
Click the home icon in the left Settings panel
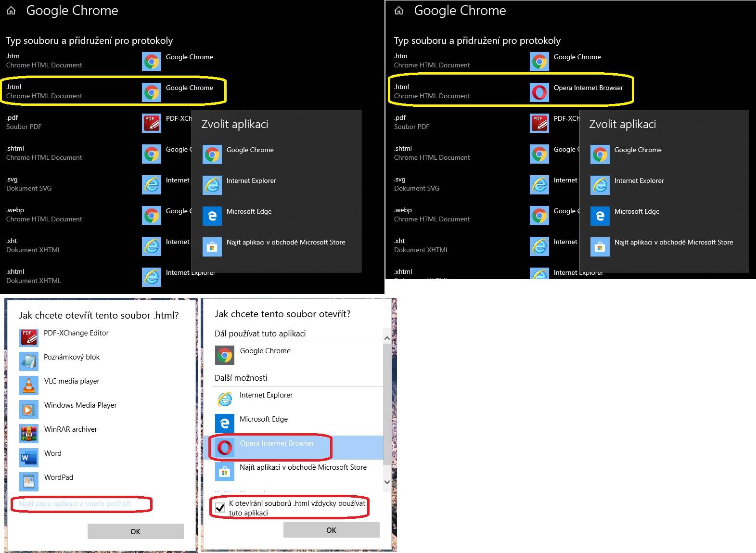click(11, 11)
